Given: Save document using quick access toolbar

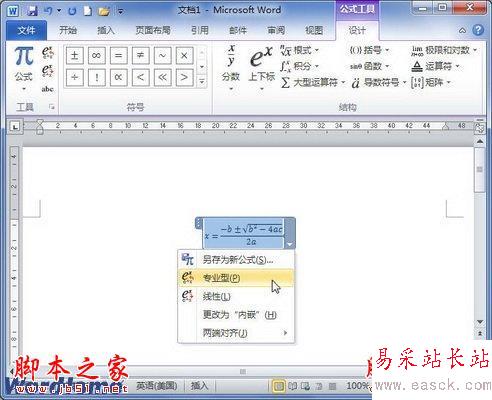Looking at the screenshot, I should click(32, 11).
